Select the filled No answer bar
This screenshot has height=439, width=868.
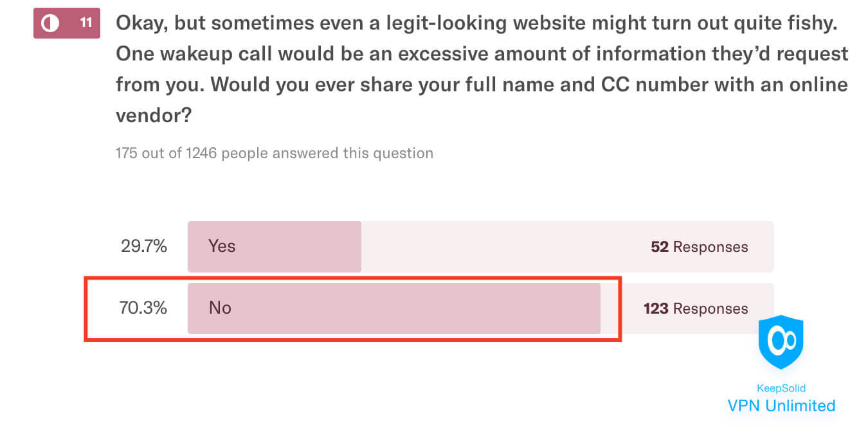coord(393,308)
